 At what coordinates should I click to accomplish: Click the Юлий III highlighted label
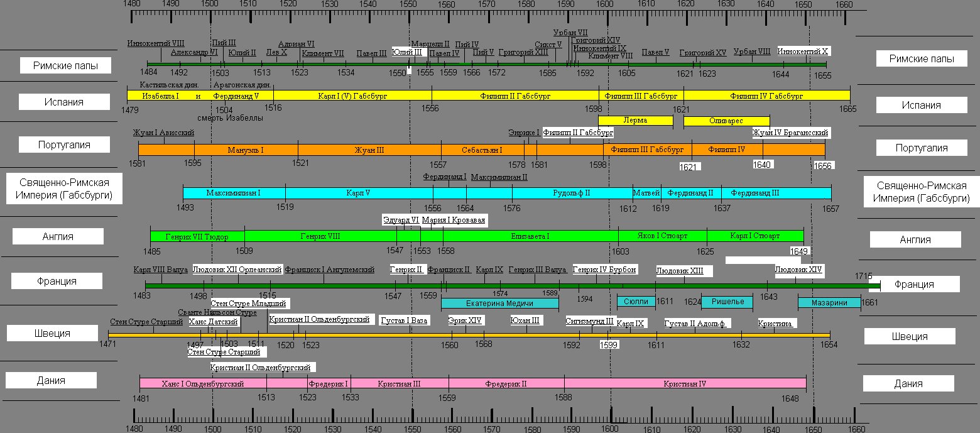click(x=407, y=52)
